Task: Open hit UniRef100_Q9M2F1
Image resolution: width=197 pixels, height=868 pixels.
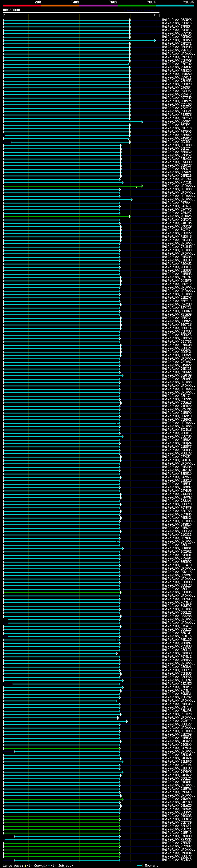Action: (177, 43)
